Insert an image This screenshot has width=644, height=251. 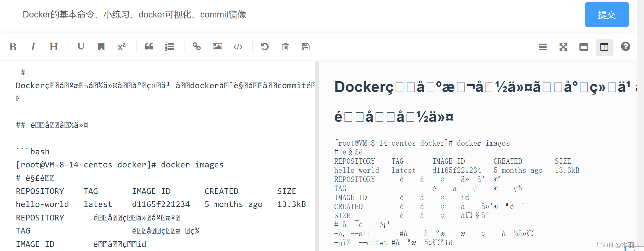(217, 47)
